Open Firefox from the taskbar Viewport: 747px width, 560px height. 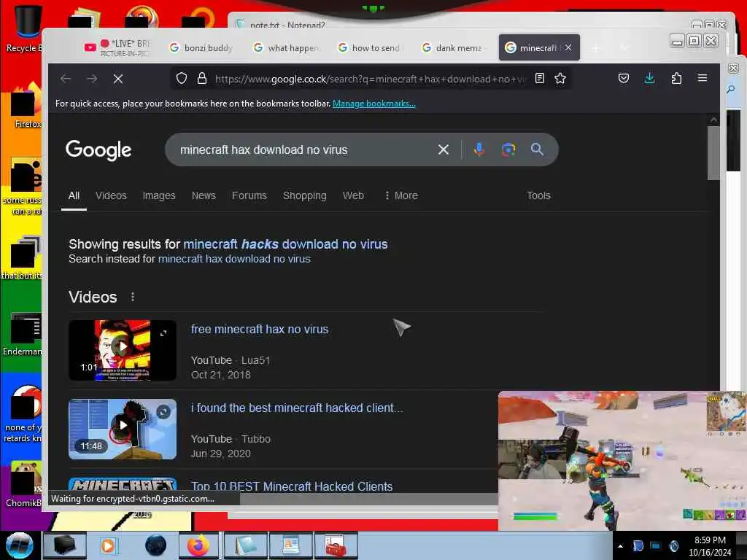pos(198,545)
